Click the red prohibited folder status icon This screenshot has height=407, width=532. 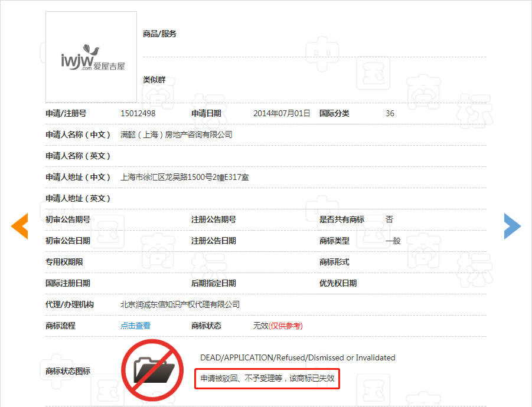[x=152, y=370]
